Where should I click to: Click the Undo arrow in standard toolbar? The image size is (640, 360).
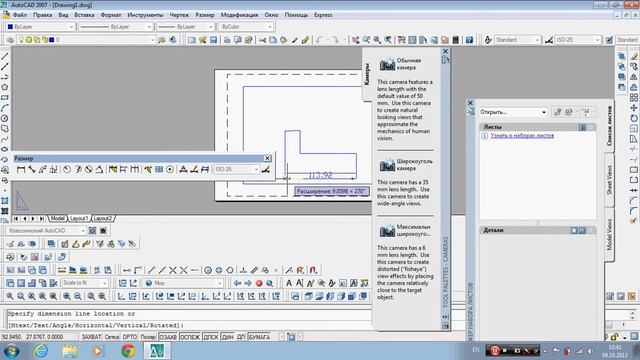[x=319, y=40]
